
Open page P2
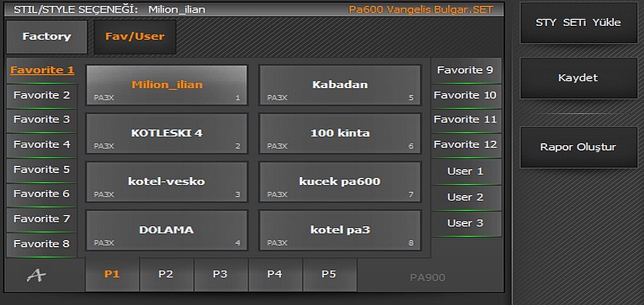[x=166, y=274]
